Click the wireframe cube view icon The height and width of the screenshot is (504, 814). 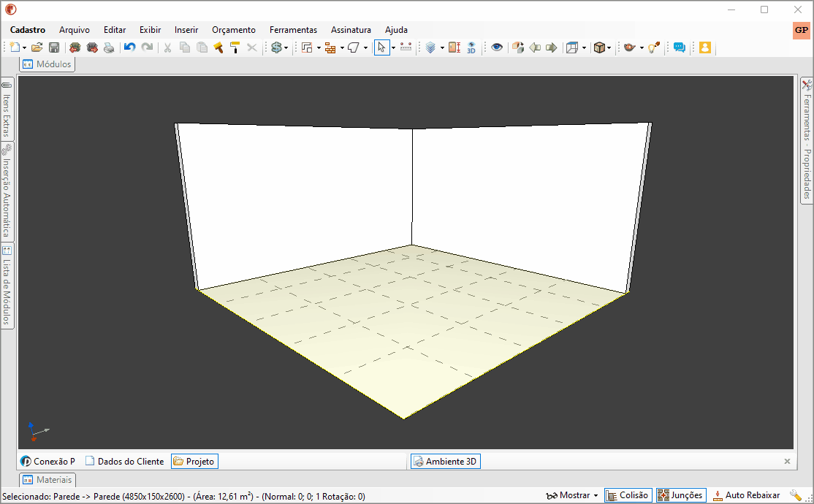tap(572, 47)
